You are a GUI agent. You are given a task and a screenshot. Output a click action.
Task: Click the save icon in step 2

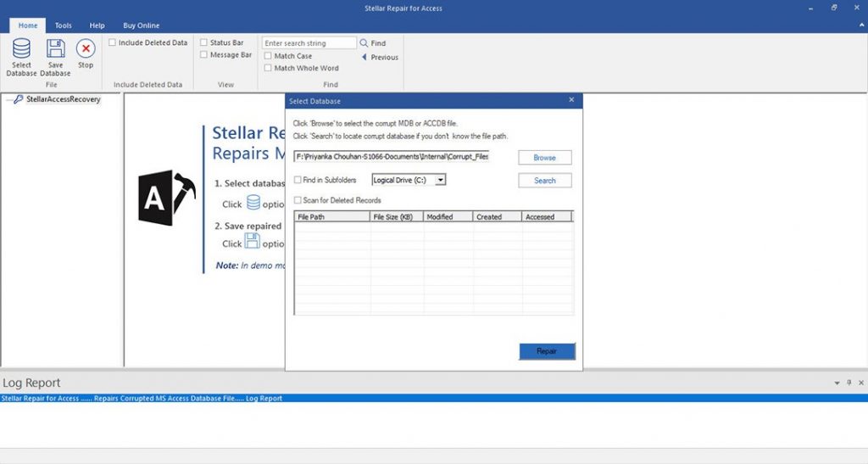point(253,241)
